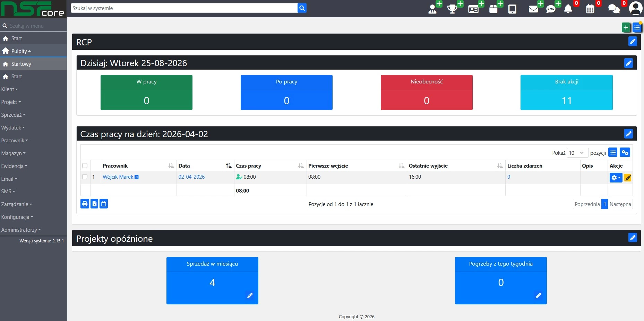Click the box package add icon
This screenshot has width=644, height=321.
tap(493, 9)
